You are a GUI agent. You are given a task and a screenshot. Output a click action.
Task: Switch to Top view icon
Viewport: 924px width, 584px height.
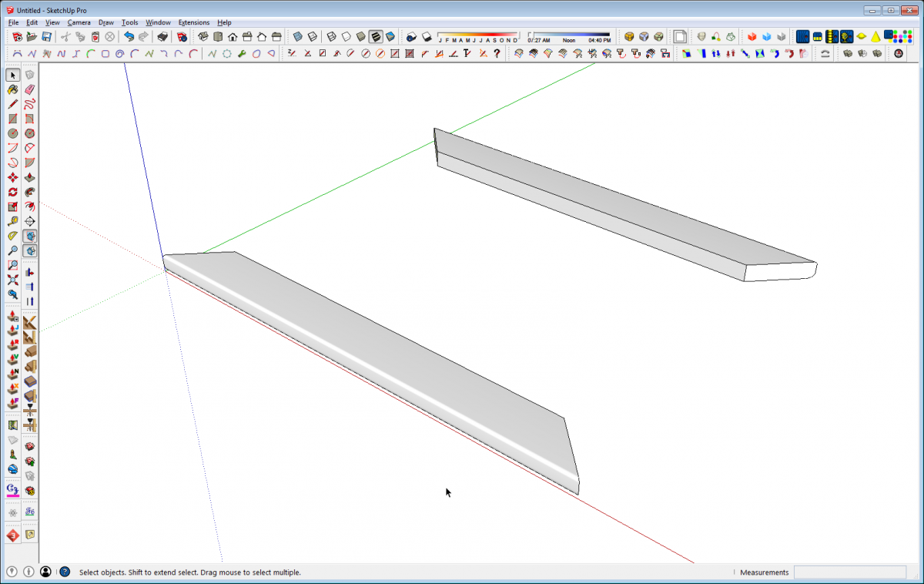click(x=218, y=36)
